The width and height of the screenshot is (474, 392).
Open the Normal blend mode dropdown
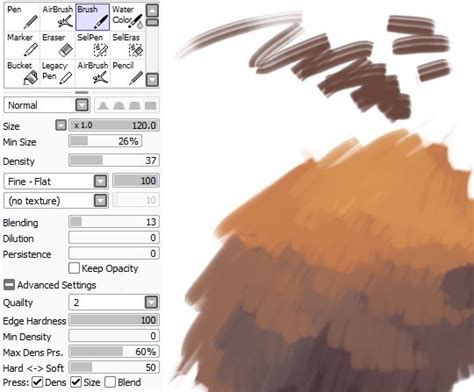coord(46,105)
